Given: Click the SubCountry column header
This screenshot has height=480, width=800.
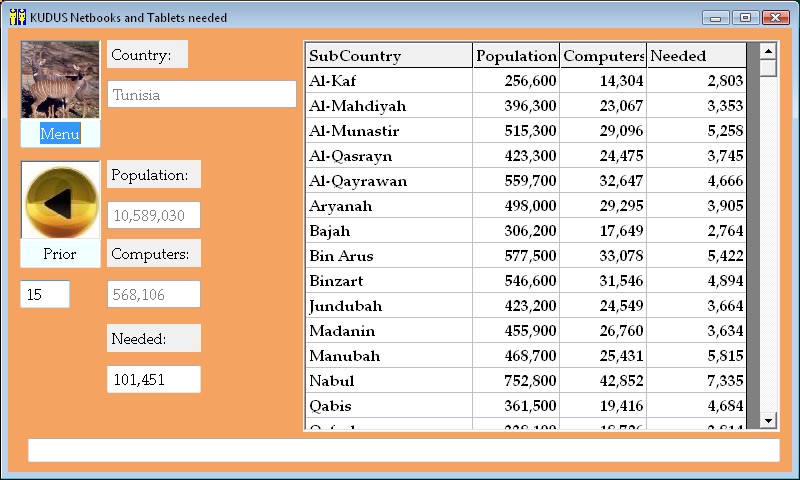Looking at the screenshot, I should tap(389, 56).
